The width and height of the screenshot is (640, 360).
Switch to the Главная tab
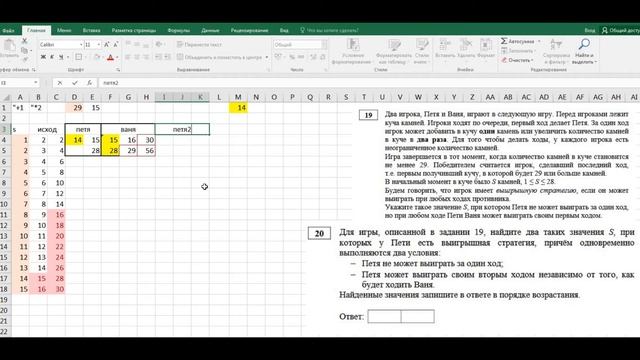coord(36,30)
